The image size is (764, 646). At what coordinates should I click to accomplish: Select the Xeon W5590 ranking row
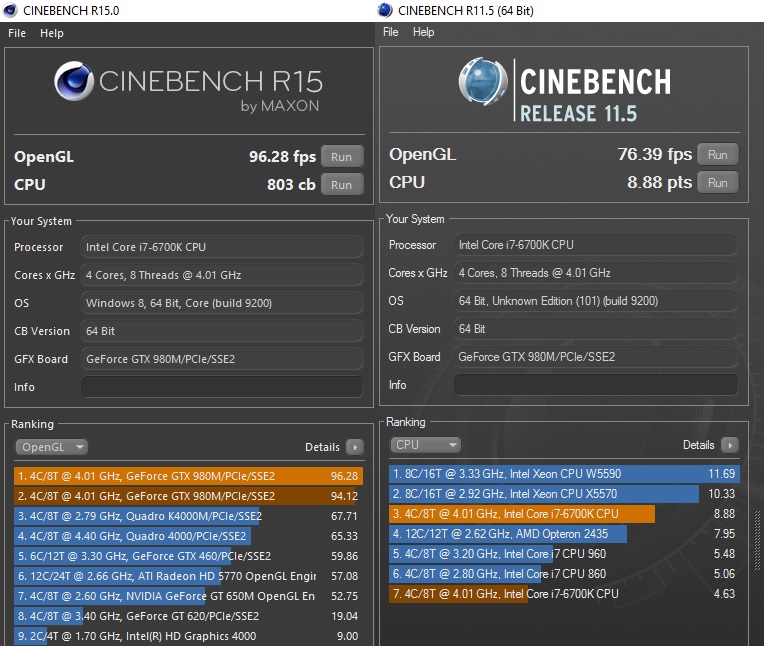564,474
